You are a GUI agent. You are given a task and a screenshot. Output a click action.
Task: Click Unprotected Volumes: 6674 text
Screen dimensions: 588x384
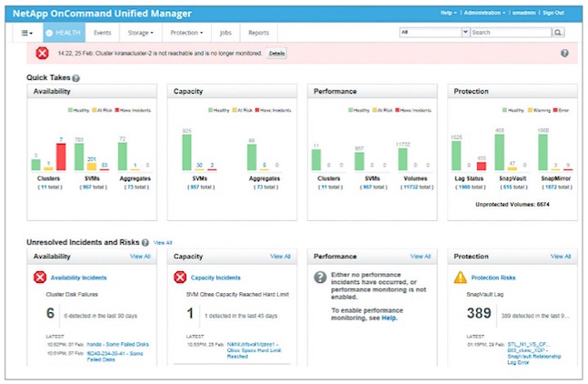[513, 205]
